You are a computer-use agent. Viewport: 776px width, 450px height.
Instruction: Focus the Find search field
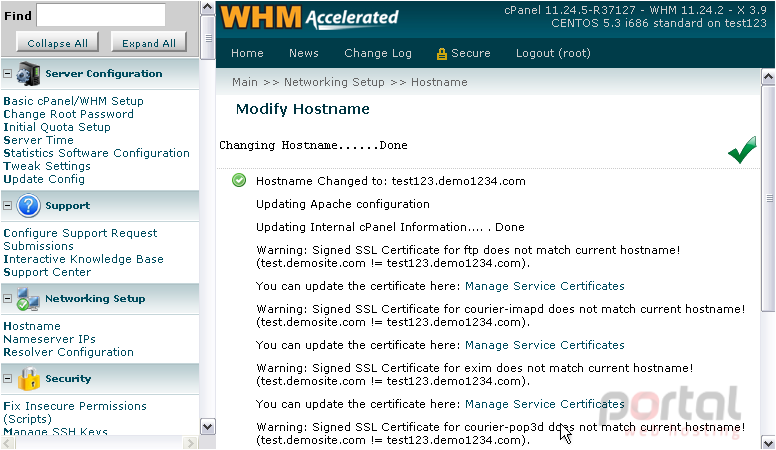[101, 15]
